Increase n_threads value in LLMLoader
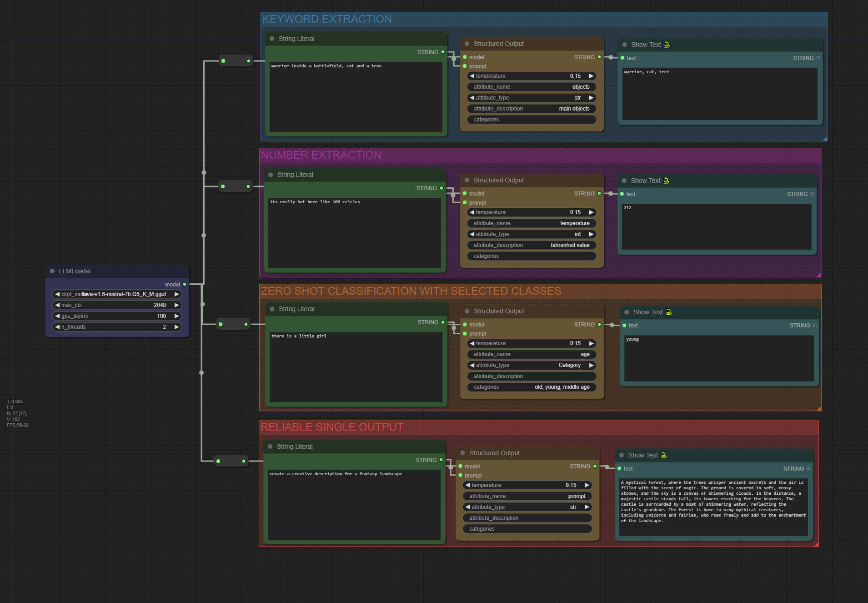The width and height of the screenshot is (868, 603). pyautogui.click(x=176, y=327)
